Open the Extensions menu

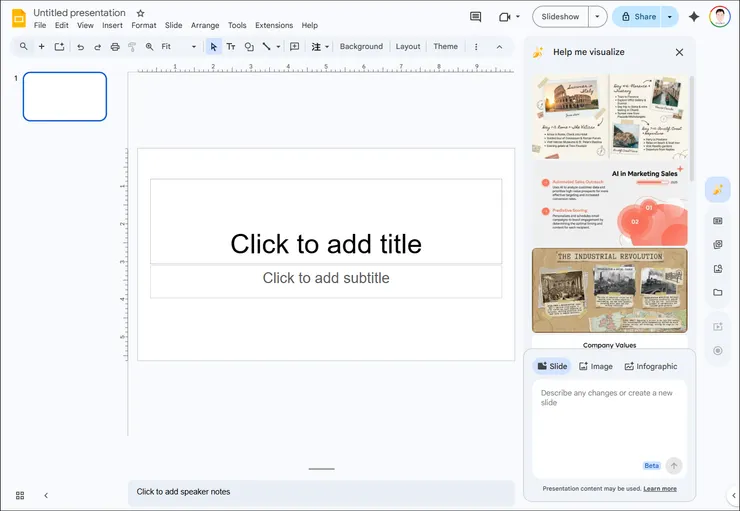[274, 26]
